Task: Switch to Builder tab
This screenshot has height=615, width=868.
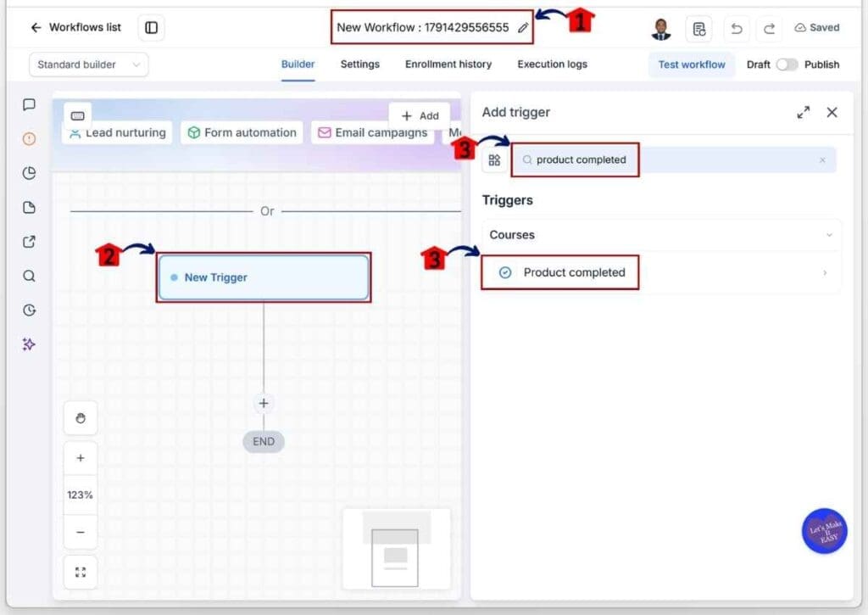Action: pos(298,64)
